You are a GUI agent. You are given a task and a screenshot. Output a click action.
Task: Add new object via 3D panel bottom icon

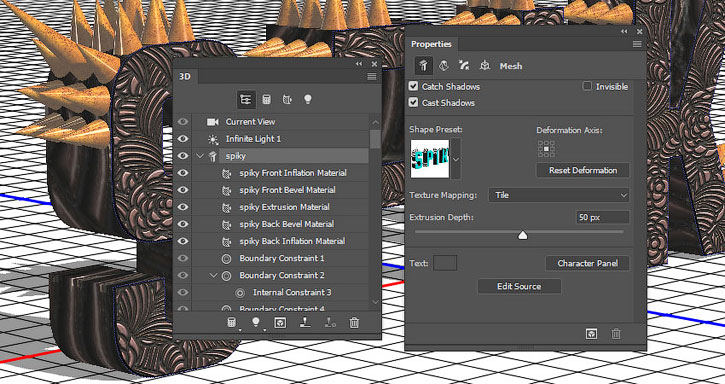coord(232,322)
